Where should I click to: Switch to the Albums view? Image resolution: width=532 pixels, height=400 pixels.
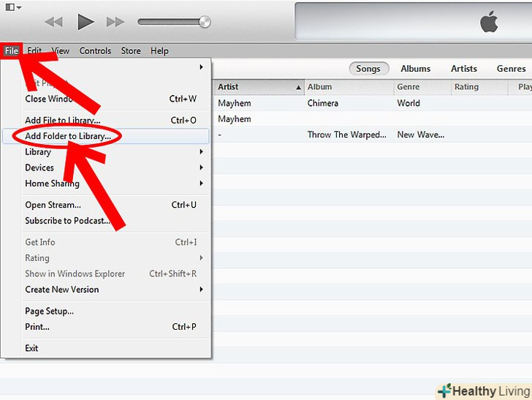coord(415,69)
